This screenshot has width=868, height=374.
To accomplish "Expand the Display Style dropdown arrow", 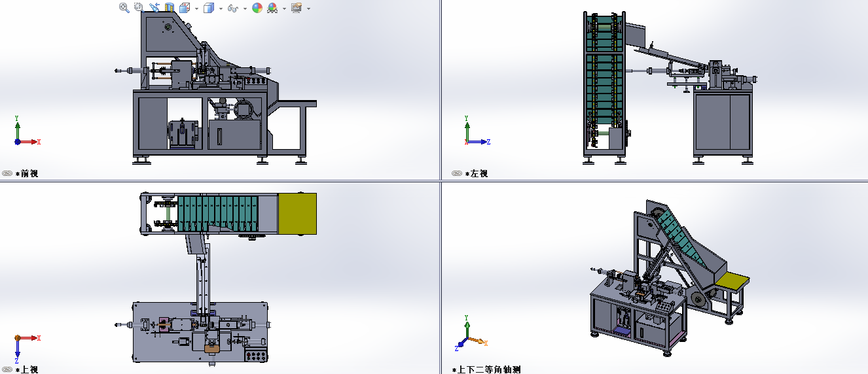I will click(221, 8).
